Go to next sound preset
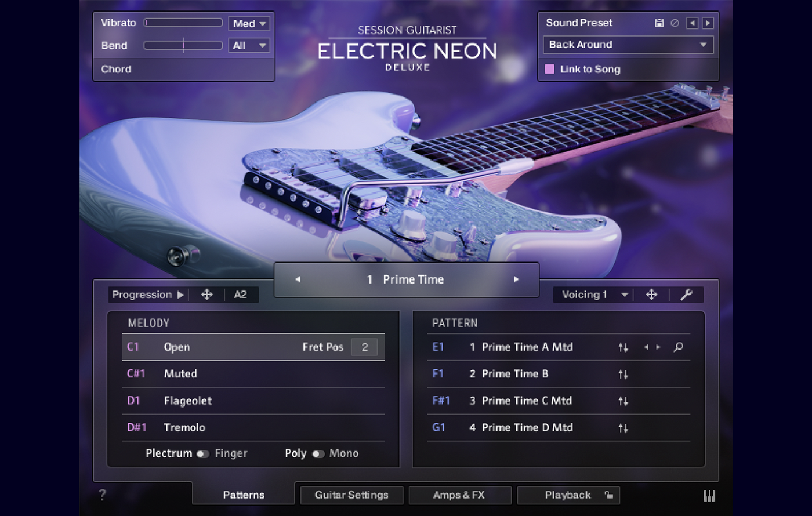The height and width of the screenshot is (516, 812). click(x=708, y=23)
